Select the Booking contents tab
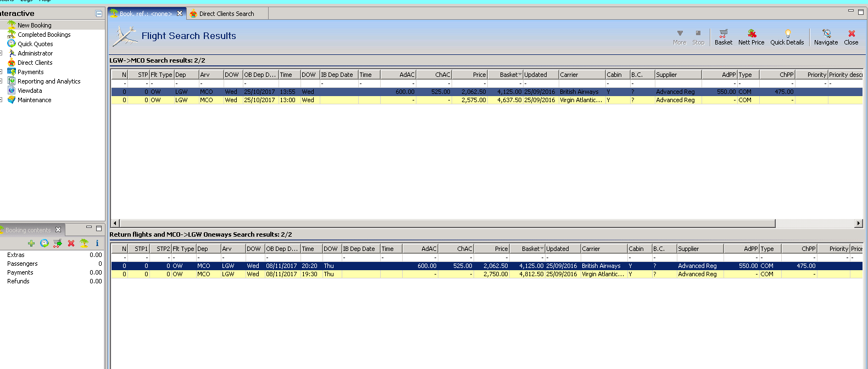 pos(28,230)
